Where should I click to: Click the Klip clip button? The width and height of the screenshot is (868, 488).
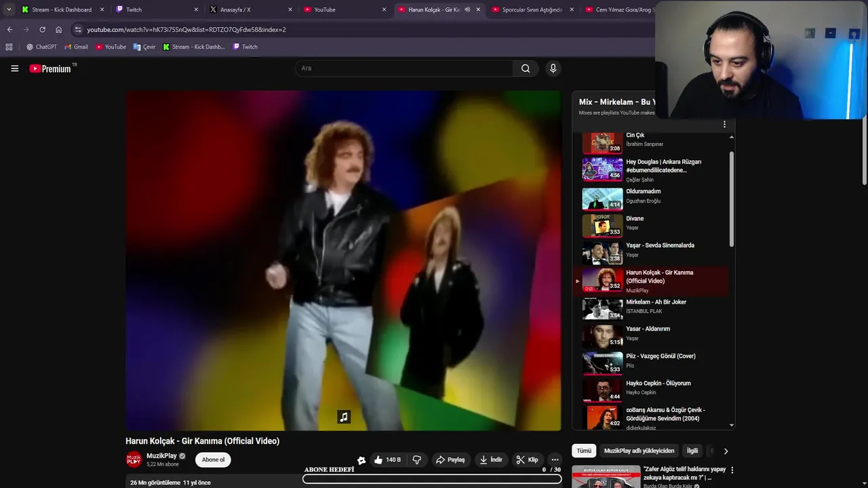click(x=527, y=460)
